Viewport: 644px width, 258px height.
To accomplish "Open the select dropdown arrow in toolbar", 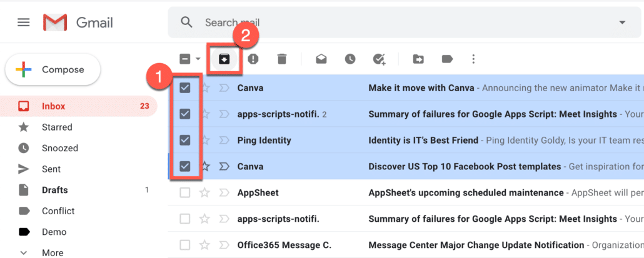I will (x=198, y=59).
